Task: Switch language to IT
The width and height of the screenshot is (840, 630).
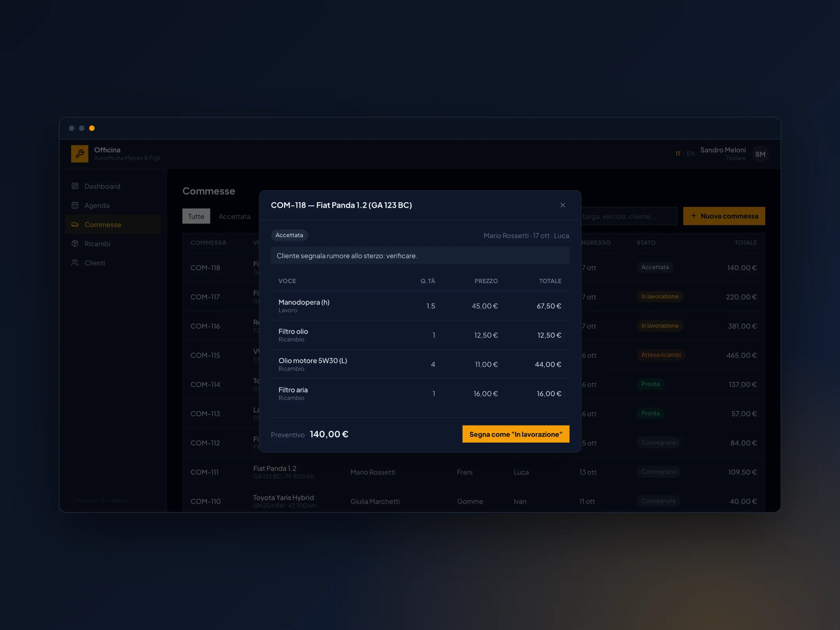Action: pyautogui.click(x=678, y=154)
